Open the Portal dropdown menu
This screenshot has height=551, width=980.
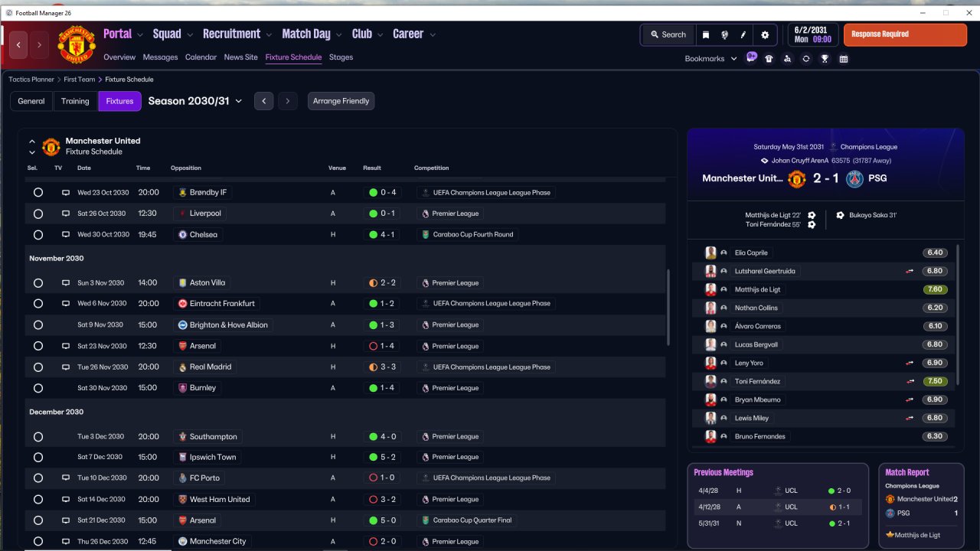tap(123, 34)
